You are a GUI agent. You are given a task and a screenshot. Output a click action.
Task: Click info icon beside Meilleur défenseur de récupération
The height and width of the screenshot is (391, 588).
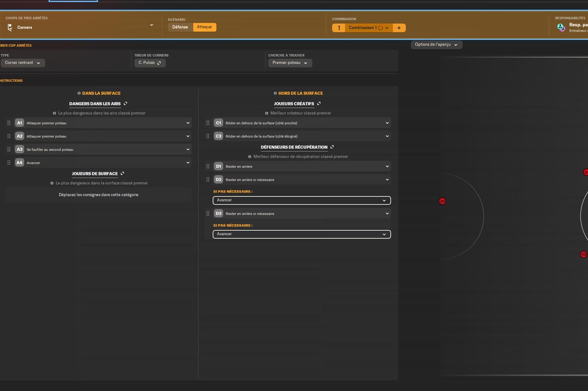pyautogui.click(x=250, y=157)
